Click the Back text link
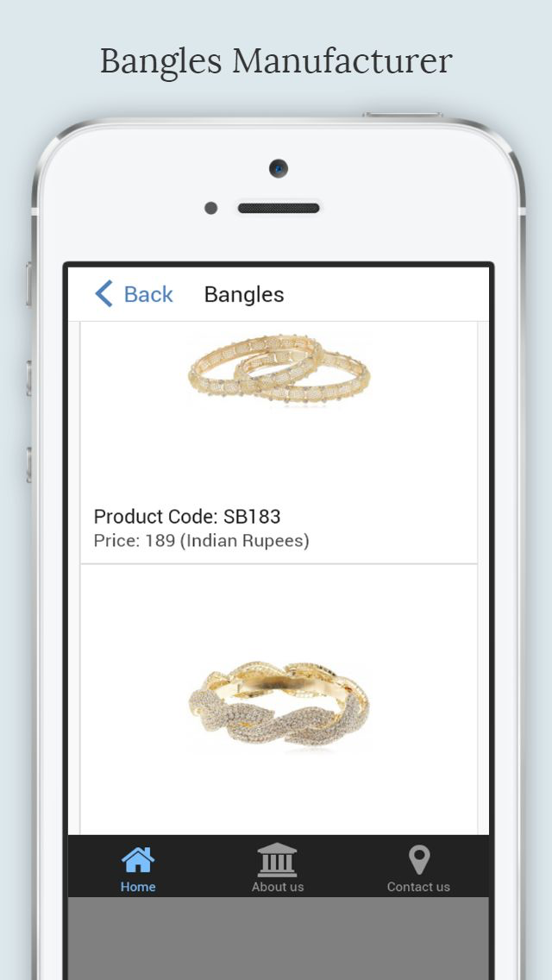 click(148, 294)
